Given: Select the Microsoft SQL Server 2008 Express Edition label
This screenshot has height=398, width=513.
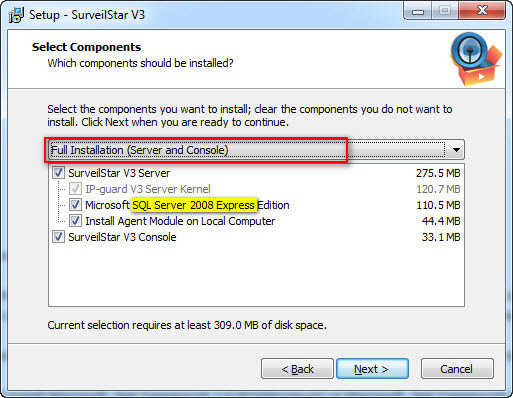Looking at the screenshot, I should tap(187, 205).
